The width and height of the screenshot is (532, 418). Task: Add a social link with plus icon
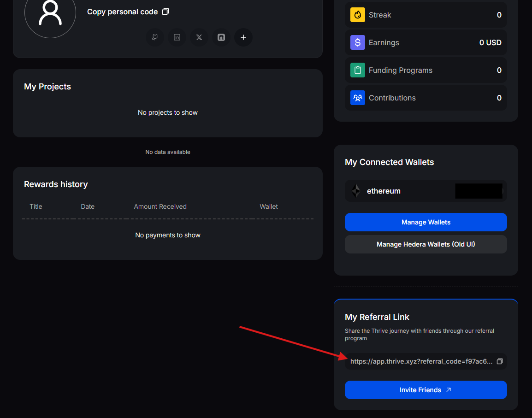(243, 37)
